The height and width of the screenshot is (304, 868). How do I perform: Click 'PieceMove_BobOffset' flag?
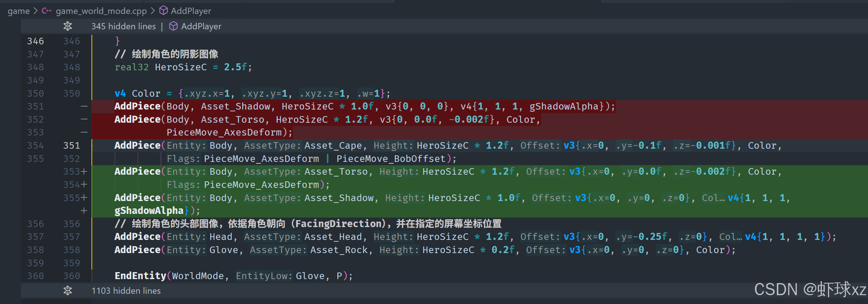(x=391, y=159)
